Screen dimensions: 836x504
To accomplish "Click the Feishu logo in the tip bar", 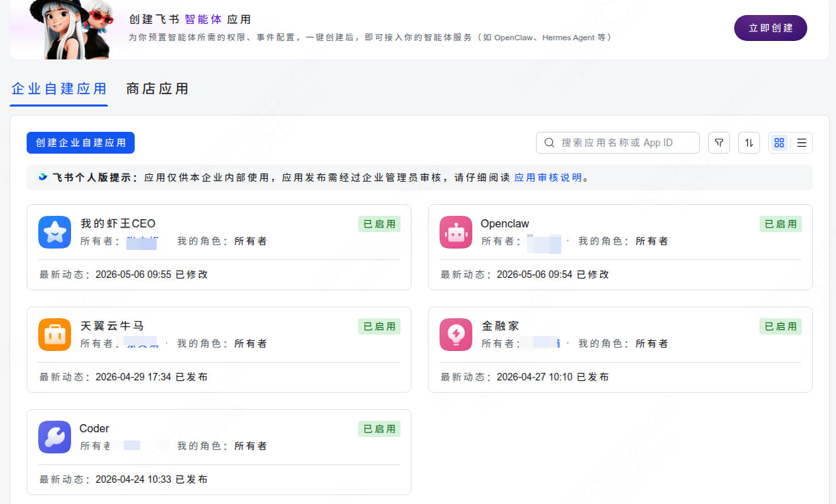I will coord(43,178).
